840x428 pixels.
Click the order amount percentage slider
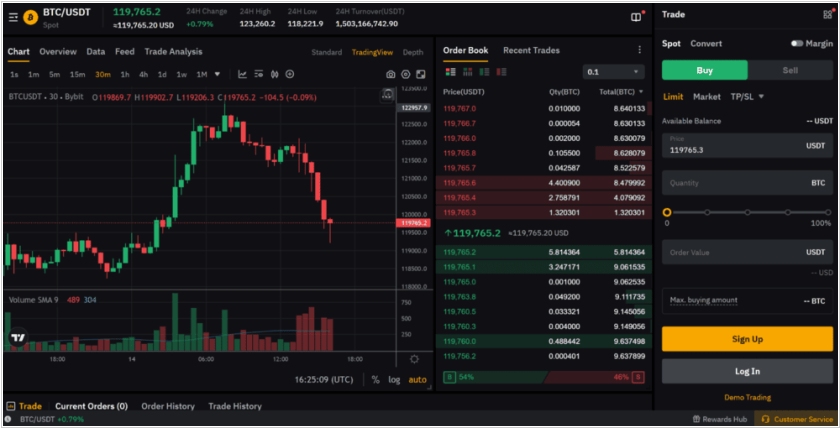747,212
